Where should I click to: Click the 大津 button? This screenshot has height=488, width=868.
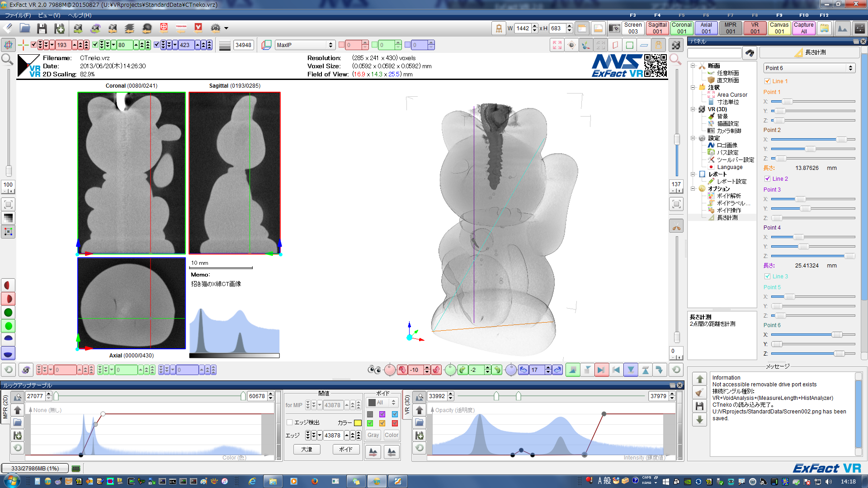pyautogui.click(x=307, y=449)
